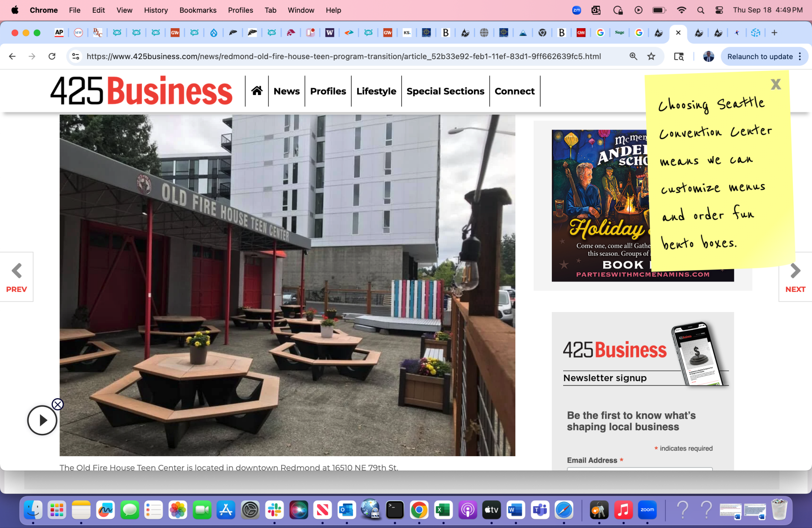Screen dimensions: 812x528
Task: Open Spotlight search in the menu bar
Action: tap(701, 10)
